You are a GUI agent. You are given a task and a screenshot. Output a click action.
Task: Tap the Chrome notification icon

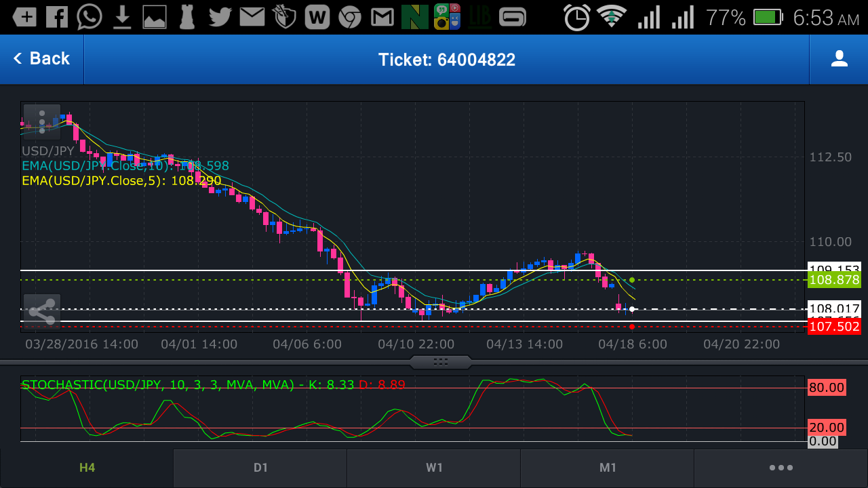(x=350, y=17)
